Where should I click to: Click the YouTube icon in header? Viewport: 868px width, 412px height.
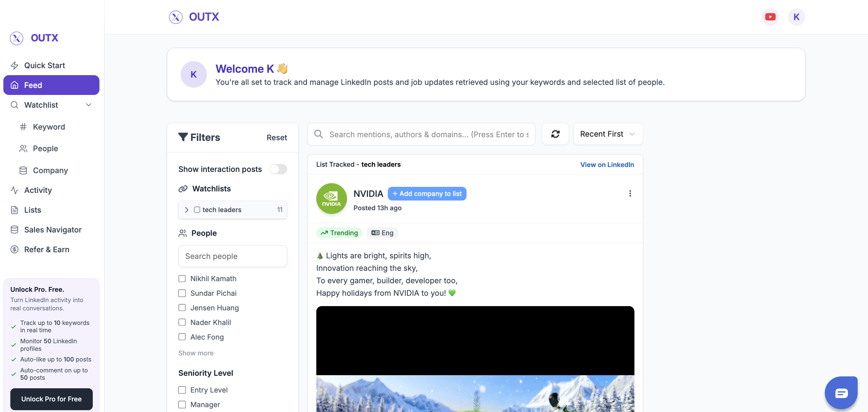click(770, 17)
